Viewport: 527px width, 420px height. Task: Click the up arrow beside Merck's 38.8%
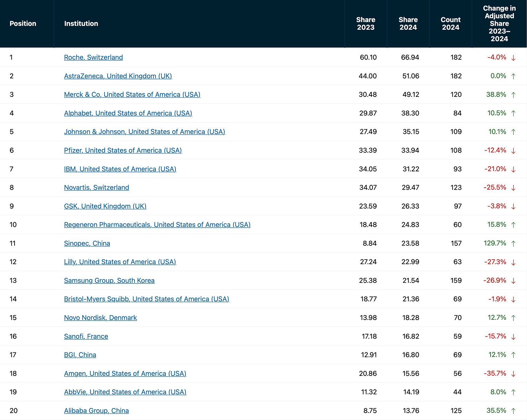tap(513, 95)
